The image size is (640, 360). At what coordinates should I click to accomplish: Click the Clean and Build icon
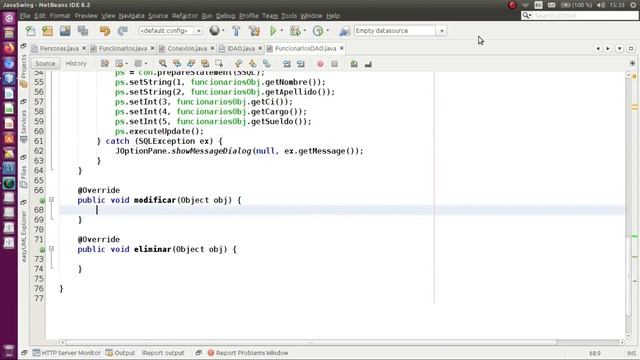[x=254, y=31]
